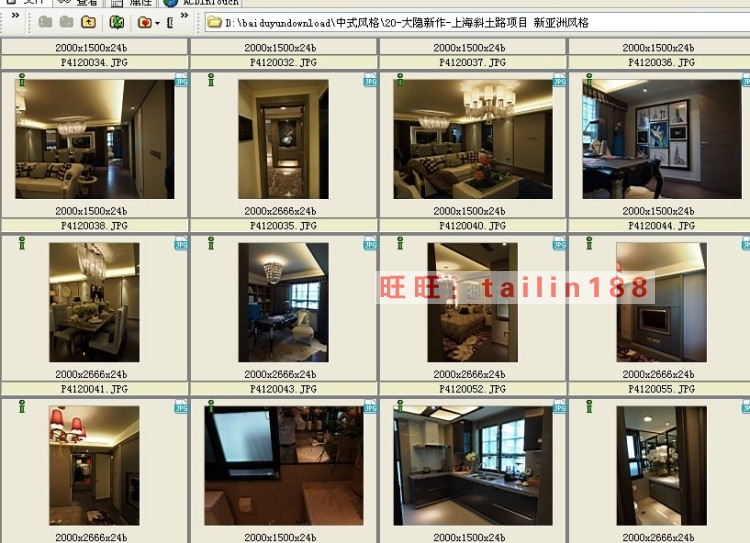
Task: Click JPG badge on P4120043.JPG cell
Action: click(x=371, y=243)
